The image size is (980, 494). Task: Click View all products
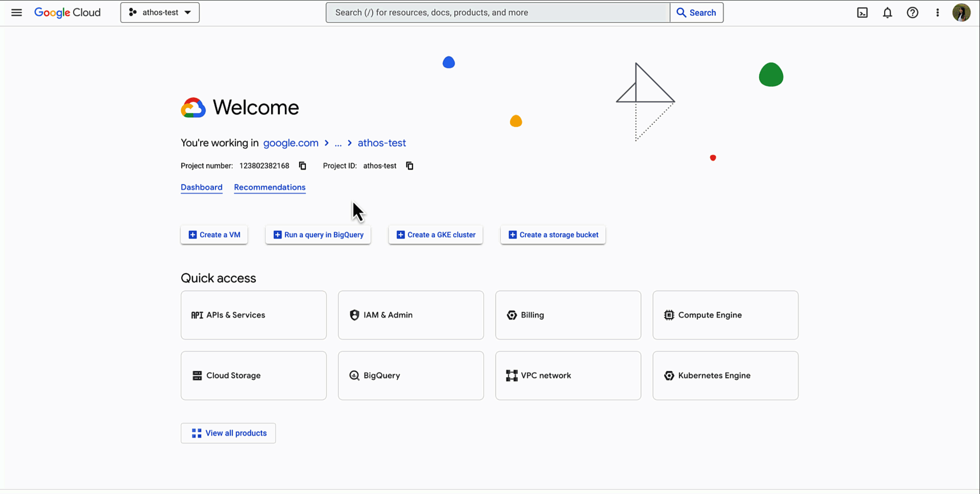point(228,433)
